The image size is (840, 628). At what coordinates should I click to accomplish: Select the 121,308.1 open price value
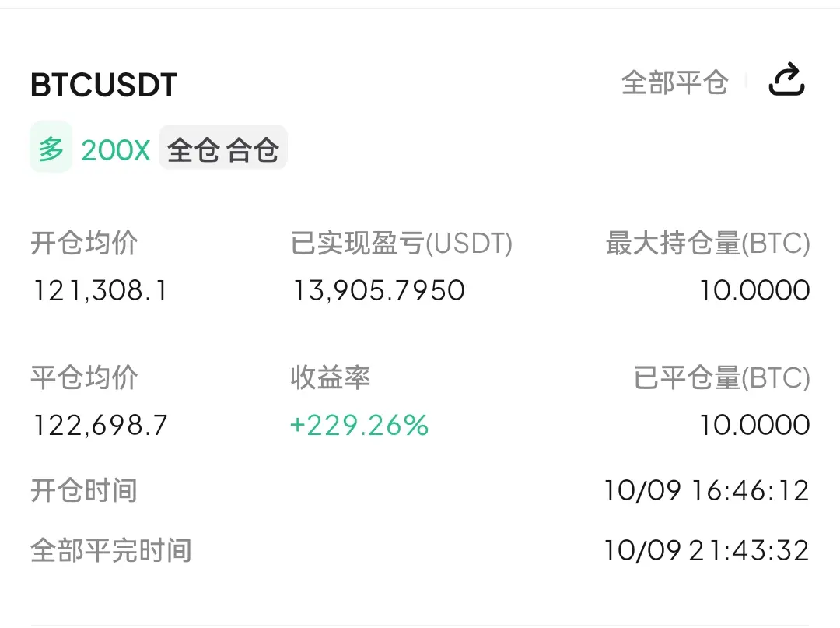(100, 291)
